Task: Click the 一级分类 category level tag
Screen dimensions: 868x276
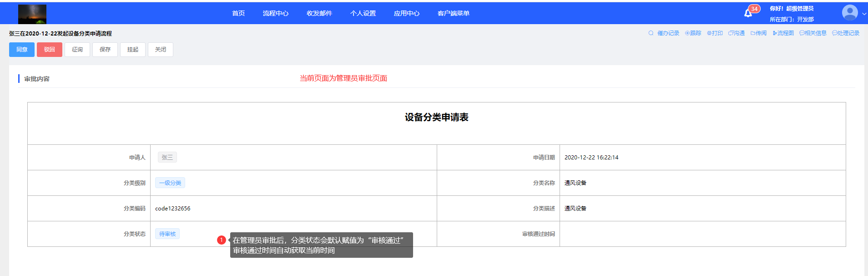Action: click(x=170, y=183)
